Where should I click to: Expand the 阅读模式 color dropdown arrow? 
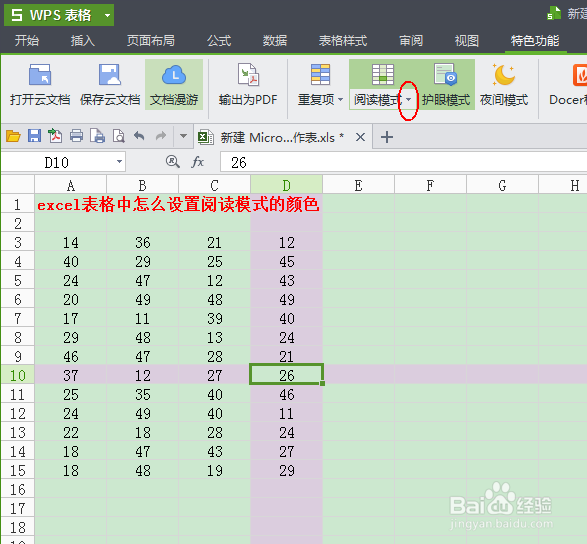(409, 100)
